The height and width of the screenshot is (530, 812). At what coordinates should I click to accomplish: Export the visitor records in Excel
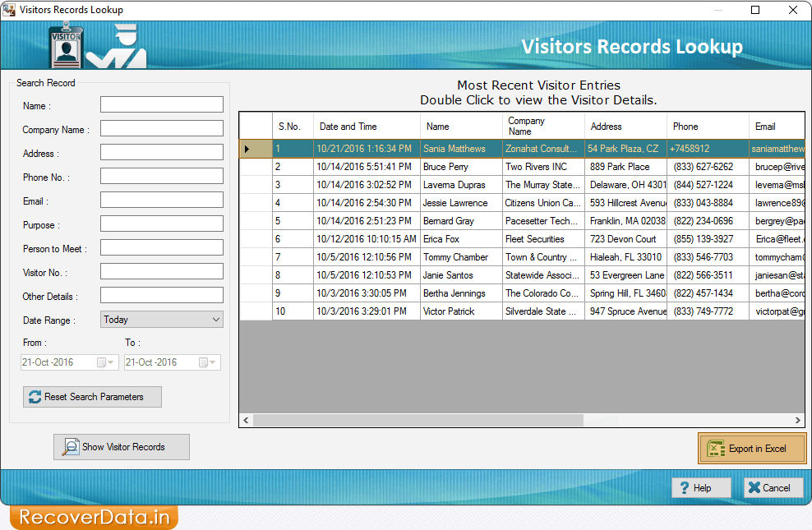(752, 448)
